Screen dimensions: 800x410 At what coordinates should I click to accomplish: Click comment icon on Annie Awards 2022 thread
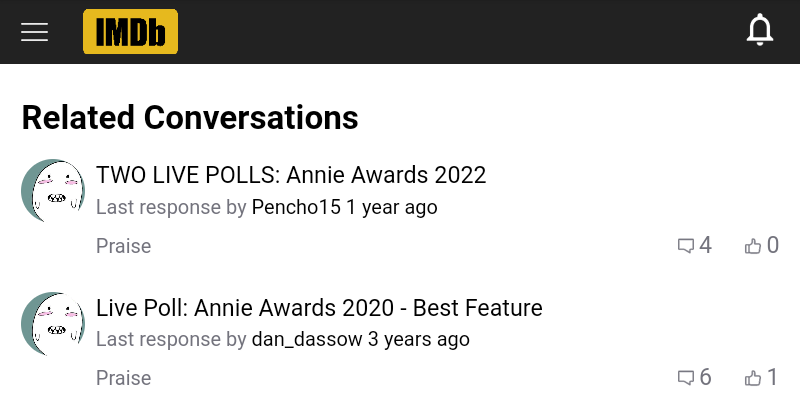click(x=686, y=246)
